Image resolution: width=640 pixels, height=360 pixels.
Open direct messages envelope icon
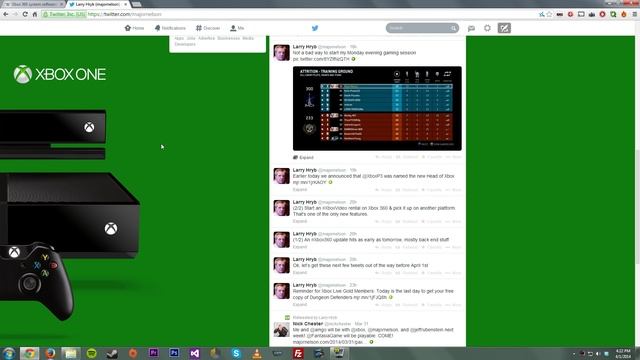471,28
